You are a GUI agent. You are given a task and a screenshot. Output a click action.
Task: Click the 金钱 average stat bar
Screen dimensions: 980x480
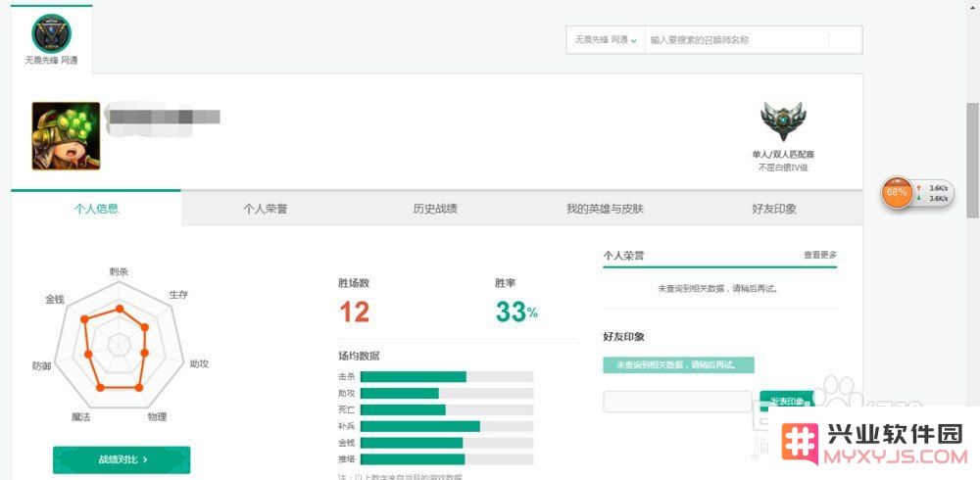point(447,443)
